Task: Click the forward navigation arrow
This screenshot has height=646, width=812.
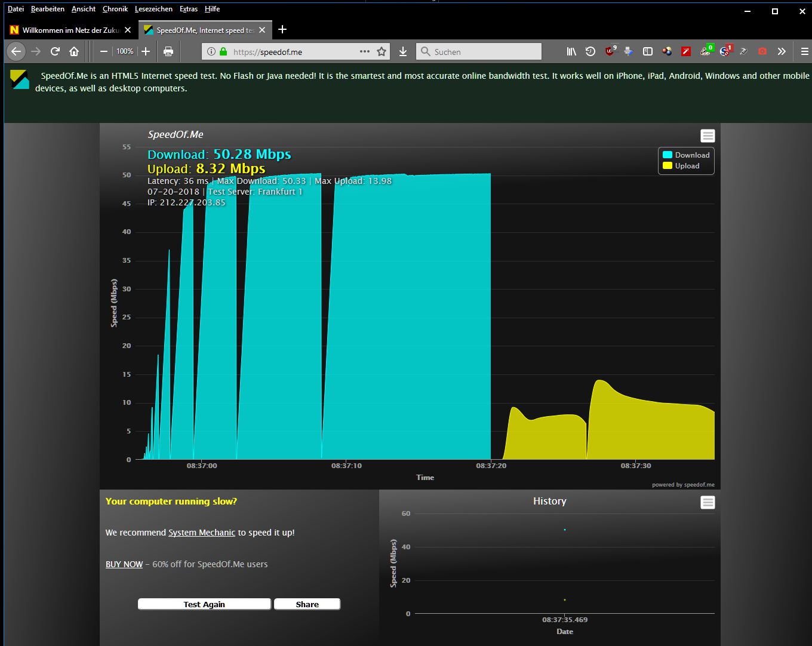Action: [36, 51]
